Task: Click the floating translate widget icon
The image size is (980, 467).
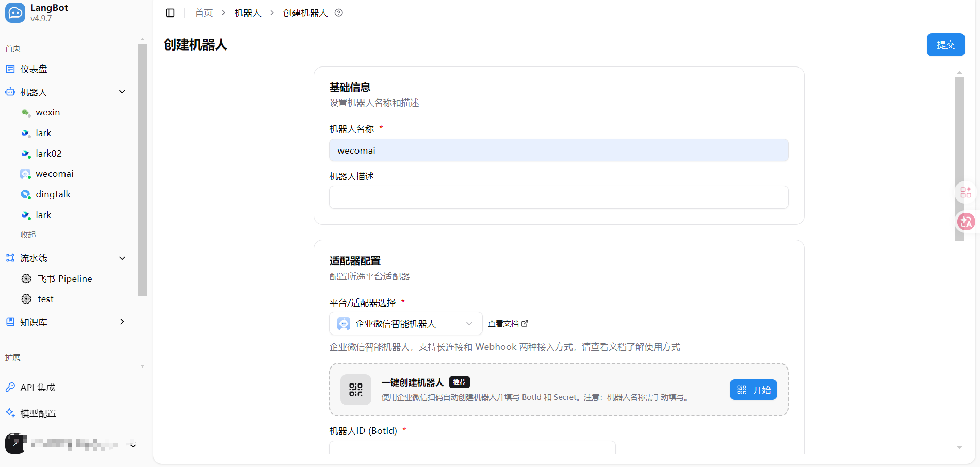Action: pyautogui.click(x=966, y=222)
